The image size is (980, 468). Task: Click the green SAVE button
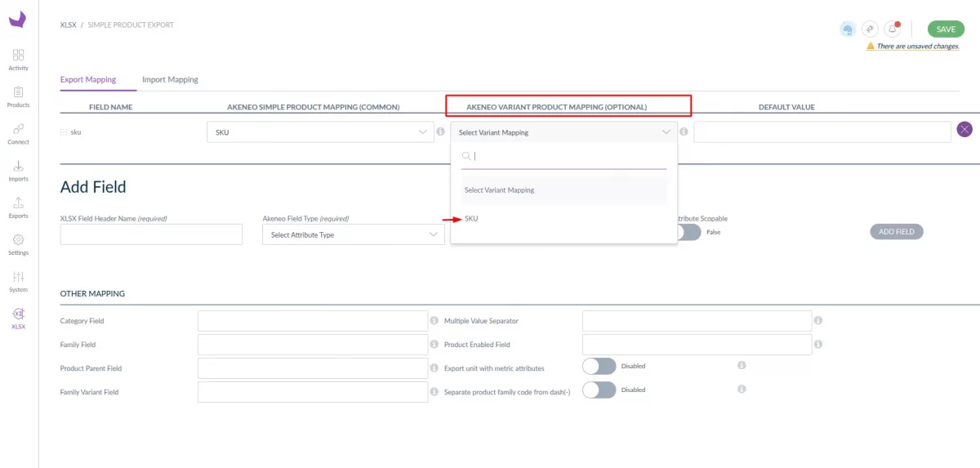tap(945, 29)
